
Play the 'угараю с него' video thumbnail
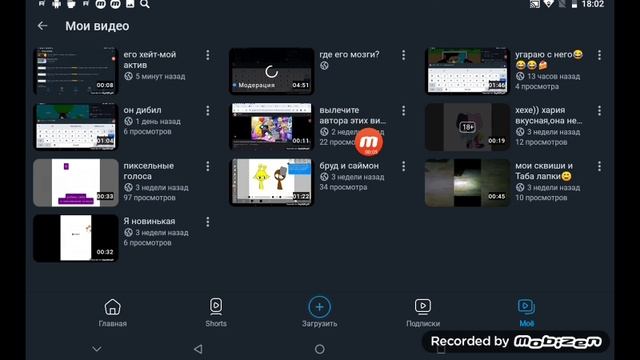[x=467, y=71]
